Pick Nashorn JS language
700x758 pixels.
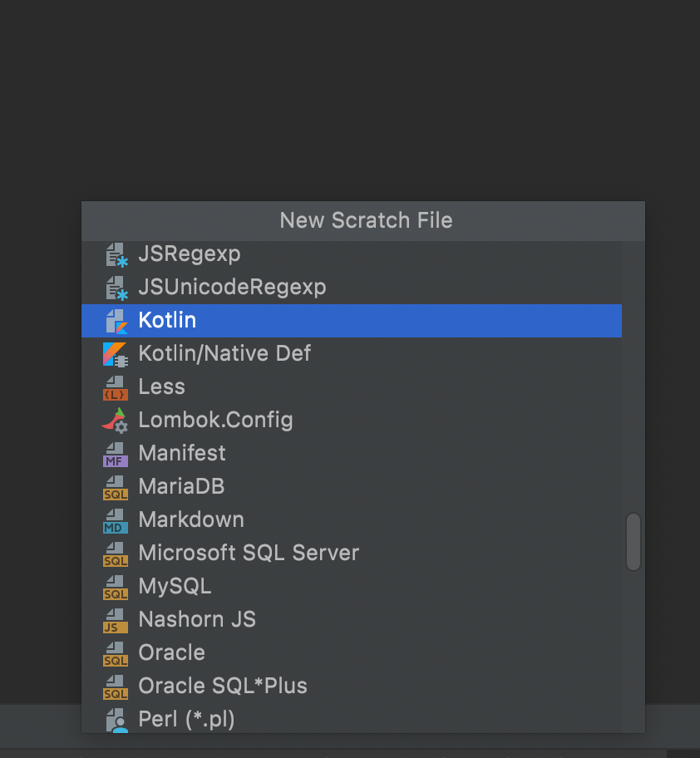[x=352, y=620]
